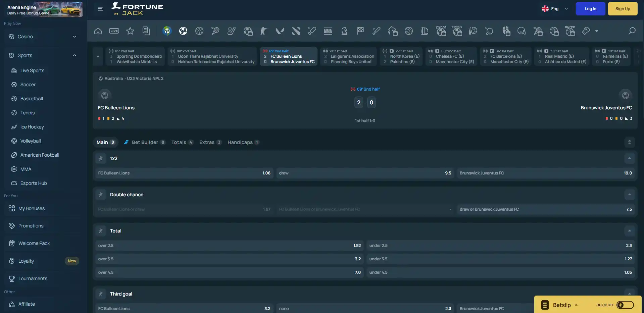This screenshot has height=313, width=644.
Task: Toggle the Quick Bet switch
Action: tap(625, 305)
